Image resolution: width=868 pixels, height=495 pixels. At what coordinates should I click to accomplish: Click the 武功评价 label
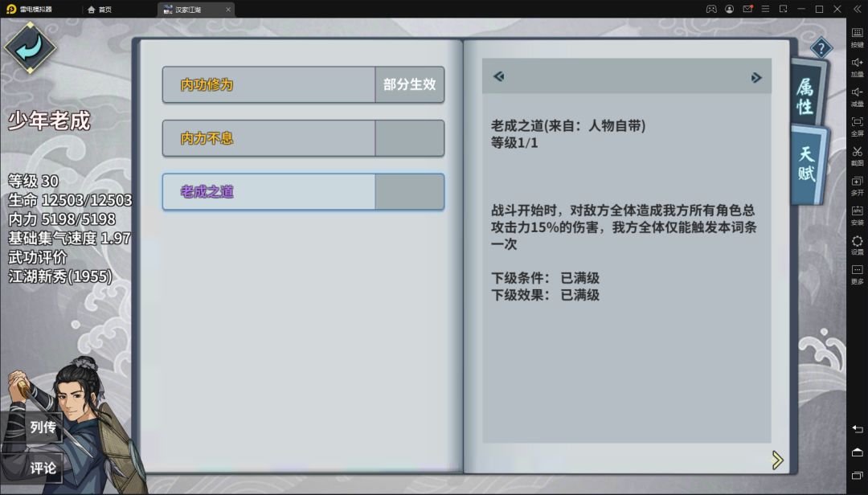point(37,257)
